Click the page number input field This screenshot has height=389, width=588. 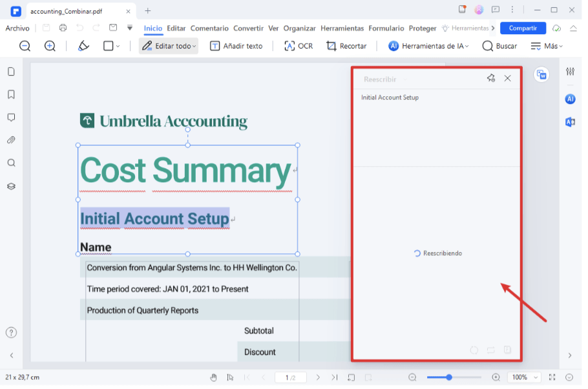point(290,377)
